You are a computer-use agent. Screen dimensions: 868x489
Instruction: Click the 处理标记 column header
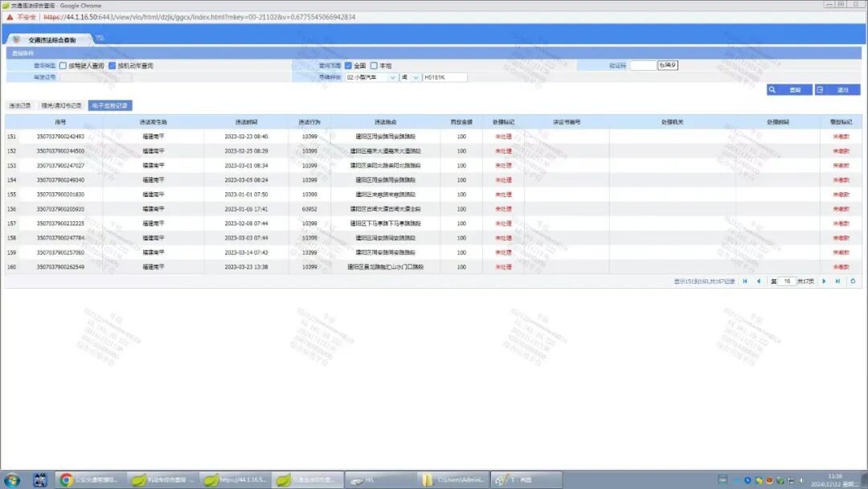(503, 121)
